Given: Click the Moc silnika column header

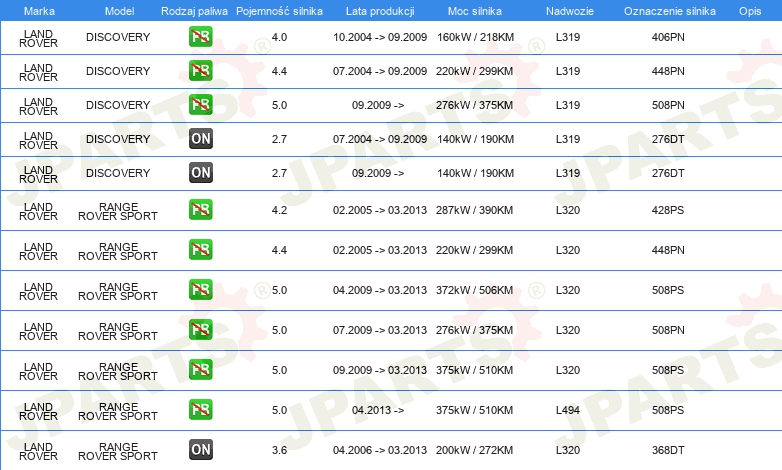Looking at the screenshot, I should point(475,11).
